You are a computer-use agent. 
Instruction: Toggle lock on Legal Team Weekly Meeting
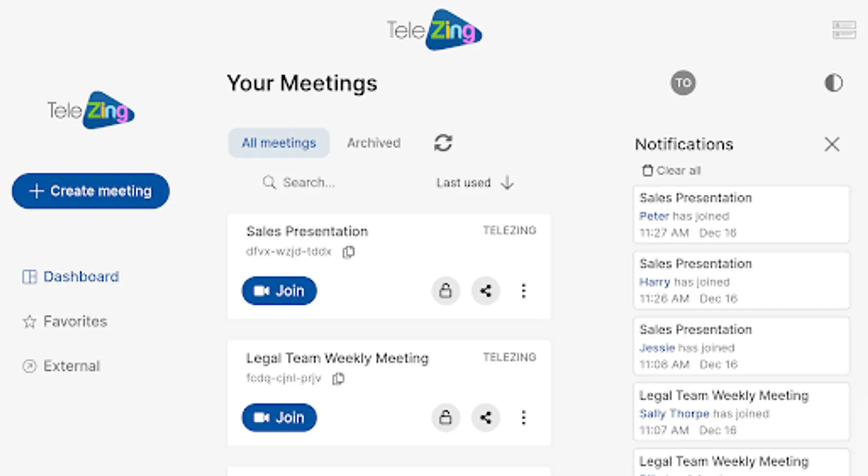click(446, 418)
